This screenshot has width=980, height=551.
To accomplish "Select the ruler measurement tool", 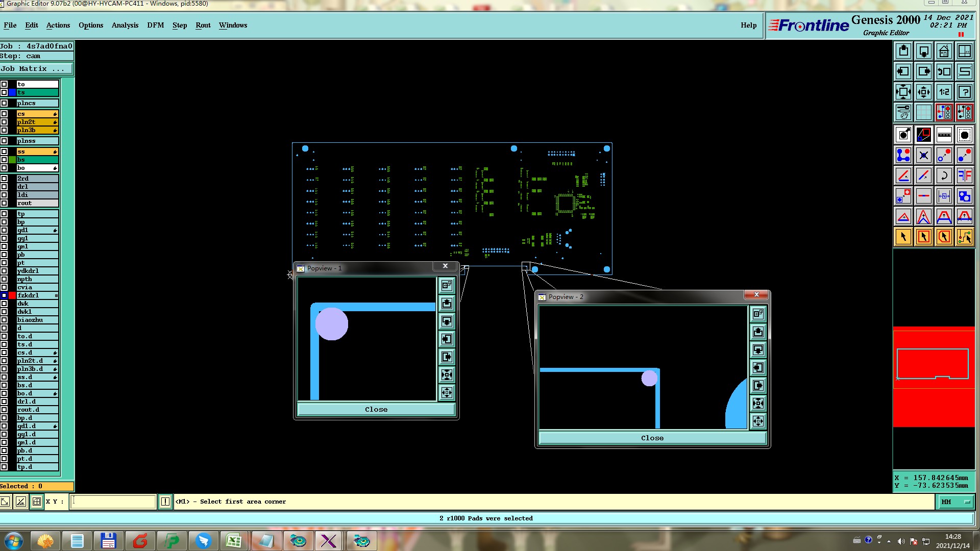I will (944, 135).
